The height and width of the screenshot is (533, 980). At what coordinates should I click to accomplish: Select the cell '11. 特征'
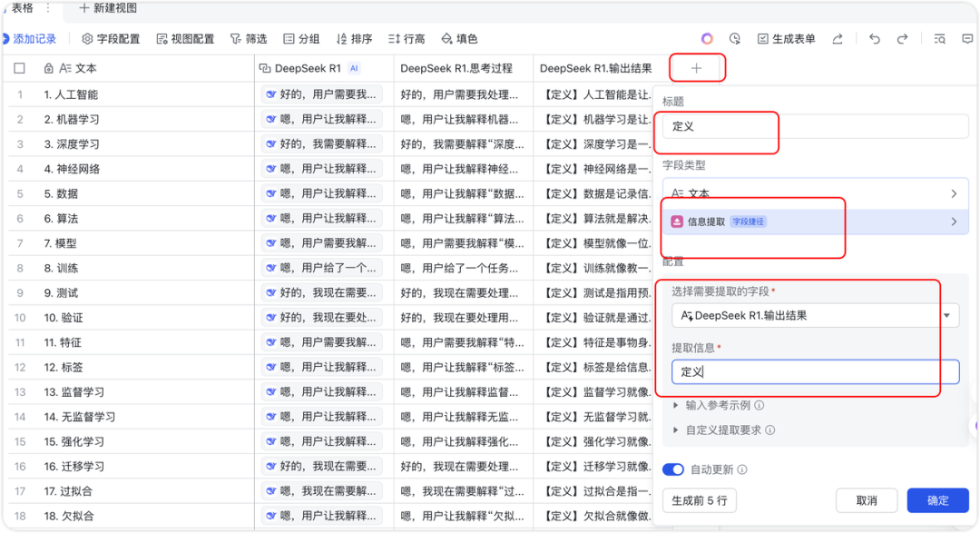coord(143,343)
